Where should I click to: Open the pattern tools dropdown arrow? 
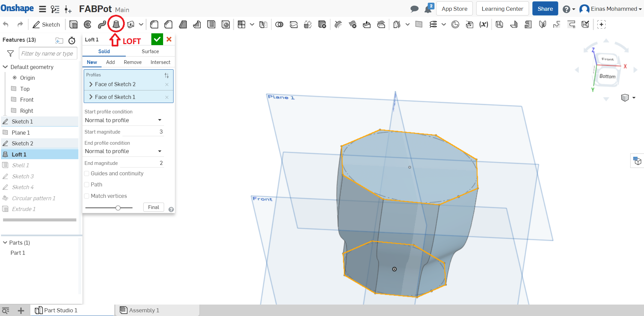point(252,25)
